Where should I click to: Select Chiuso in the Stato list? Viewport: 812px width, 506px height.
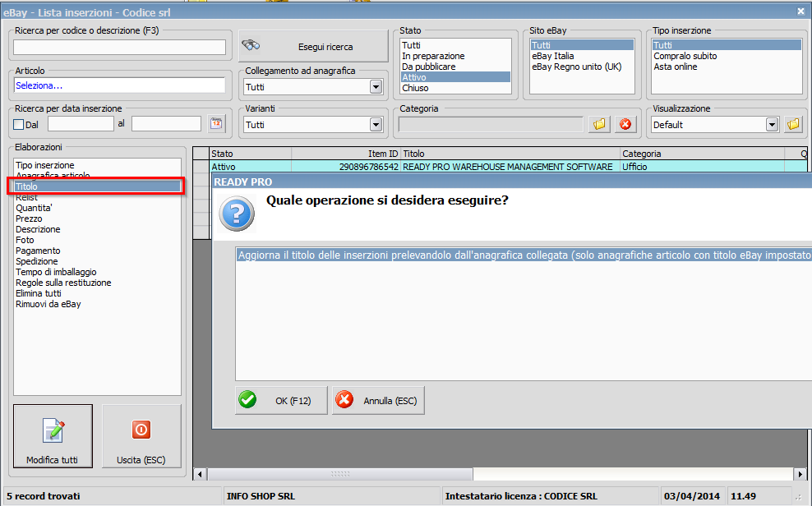[455, 88]
